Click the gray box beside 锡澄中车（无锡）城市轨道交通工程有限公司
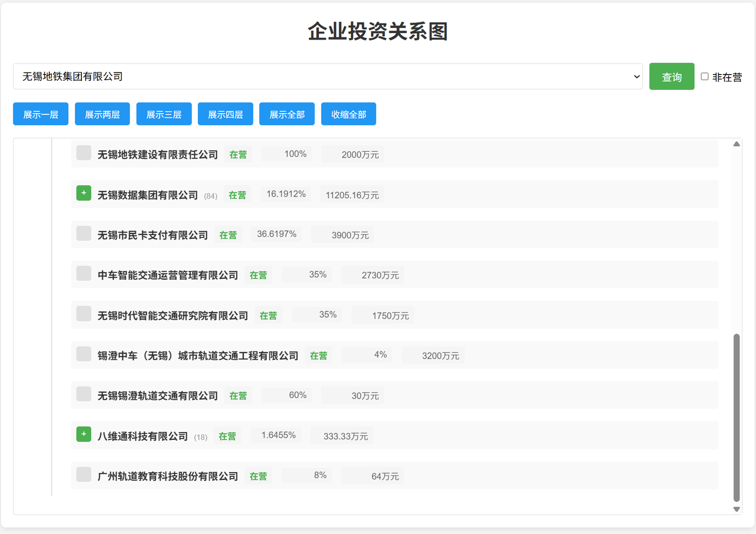 [84, 354]
